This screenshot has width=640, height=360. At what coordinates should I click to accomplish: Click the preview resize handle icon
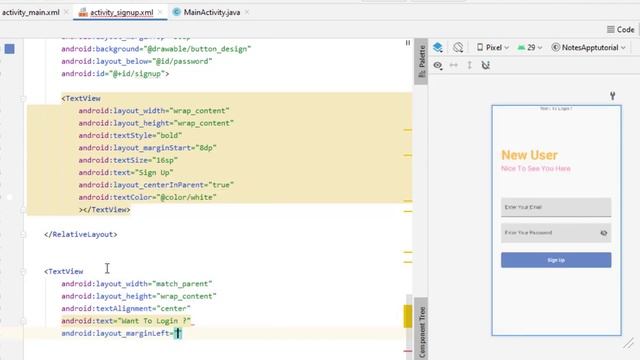point(629,344)
